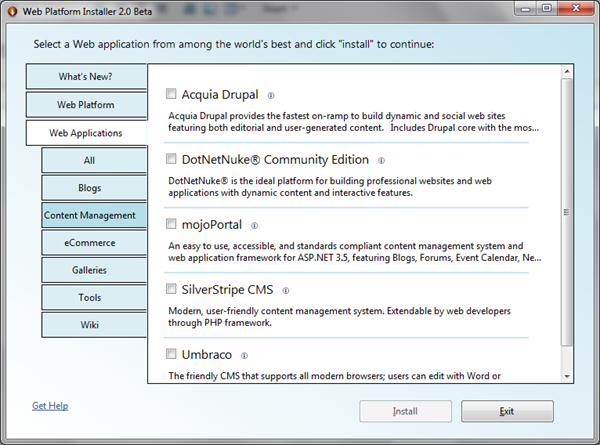Screen dimensions: 600x445
Task: Click the Umbraco title text
Action: click(207, 355)
